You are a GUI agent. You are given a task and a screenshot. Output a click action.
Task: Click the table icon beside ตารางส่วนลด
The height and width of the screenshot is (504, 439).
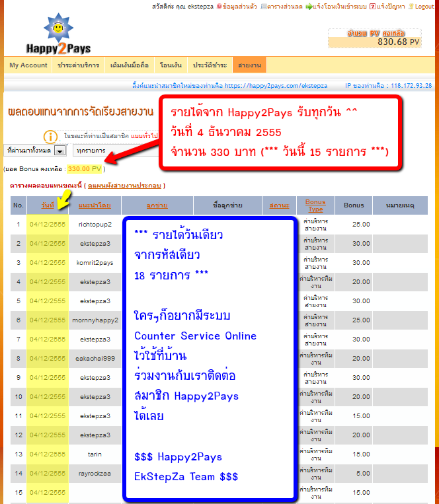pos(264,6)
